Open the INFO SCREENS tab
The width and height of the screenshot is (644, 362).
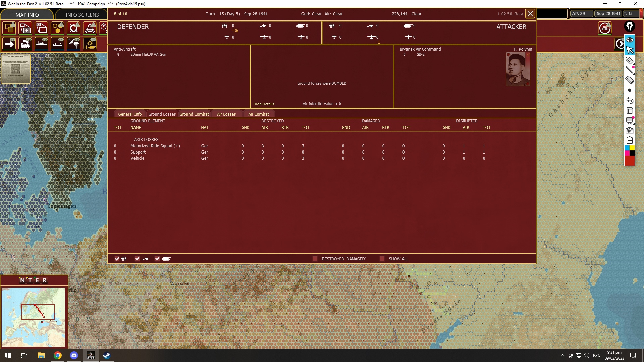tap(82, 15)
